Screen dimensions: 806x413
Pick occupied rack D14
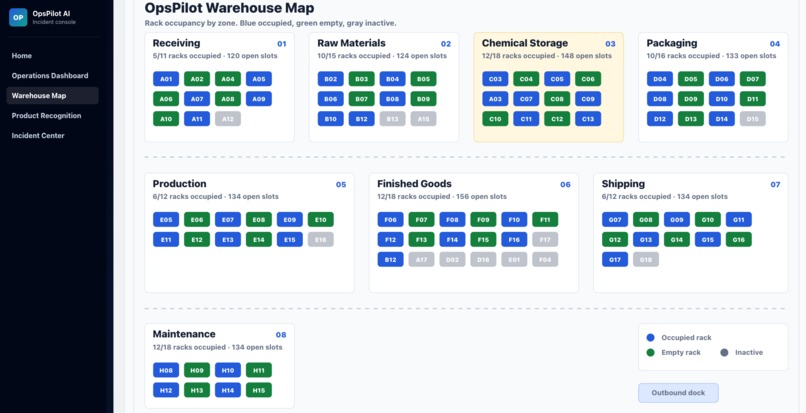[721, 119]
